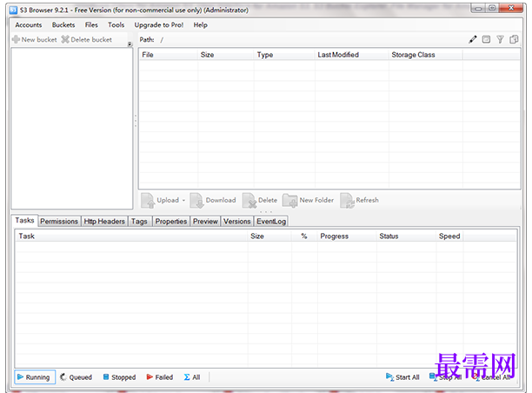Image resolution: width=532 pixels, height=393 pixels.
Task: Open Upgrade to Pro! menu
Action: click(x=159, y=24)
